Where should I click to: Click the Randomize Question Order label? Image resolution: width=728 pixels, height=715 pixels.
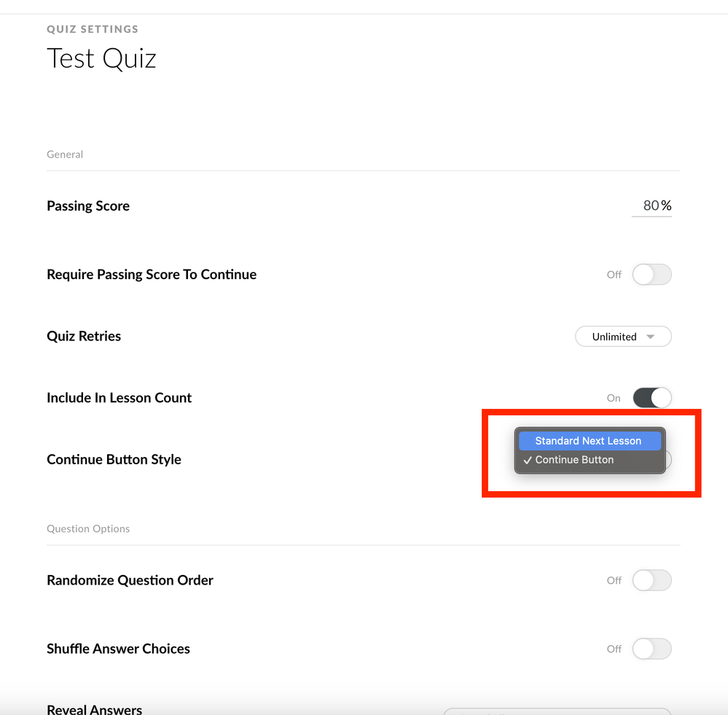(x=130, y=581)
